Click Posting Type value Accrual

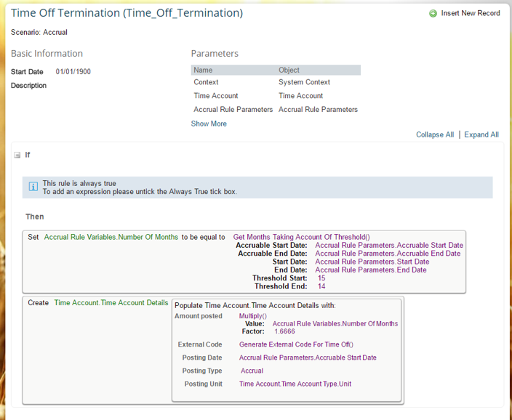252,371
